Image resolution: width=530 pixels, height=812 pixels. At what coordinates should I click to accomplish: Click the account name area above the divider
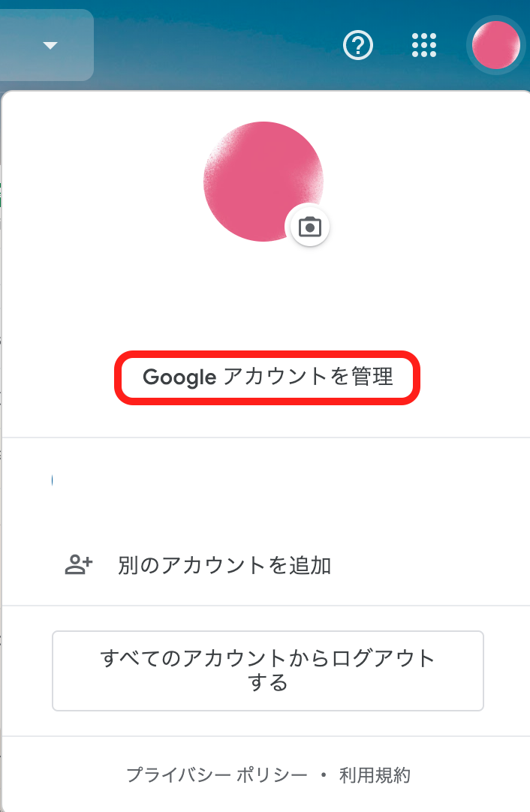(x=263, y=480)
